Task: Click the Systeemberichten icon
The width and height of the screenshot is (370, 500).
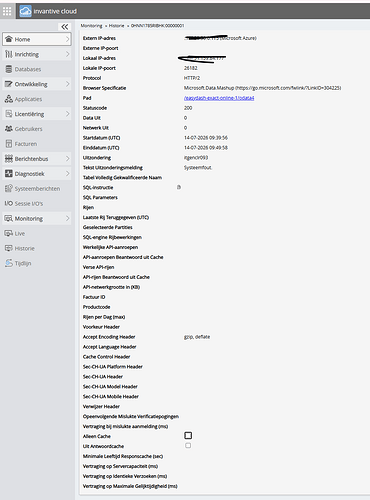Action: click(x=9, y=188)
